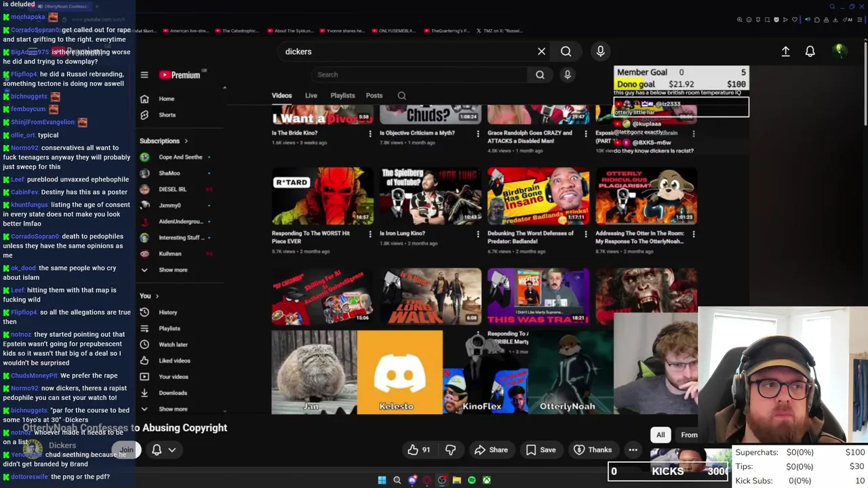
Task: Open options for 'Is The Bride Kino?'
Action: click(370, 134)
